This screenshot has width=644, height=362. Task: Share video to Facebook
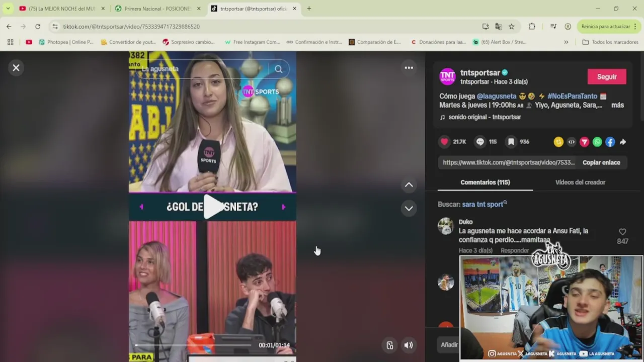tap(610, 142)
